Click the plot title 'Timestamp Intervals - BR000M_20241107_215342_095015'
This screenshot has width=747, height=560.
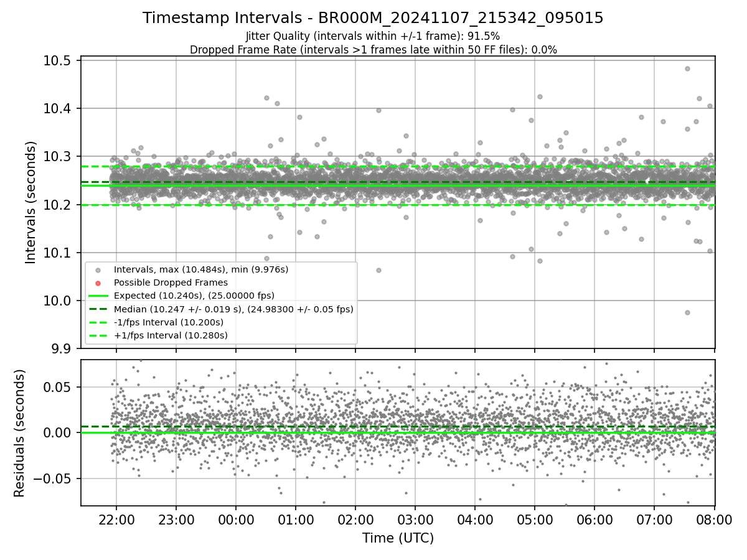coord(373,18)
